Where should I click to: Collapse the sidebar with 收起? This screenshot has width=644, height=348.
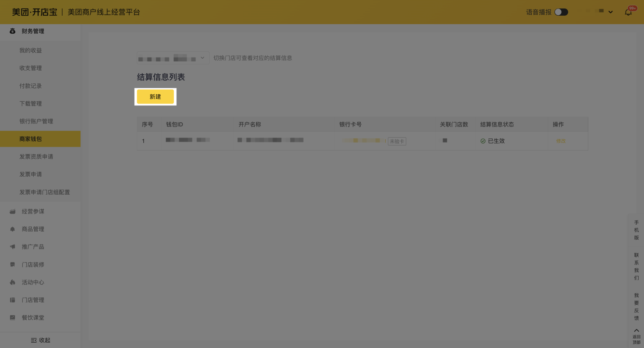(x=40, y=340)
